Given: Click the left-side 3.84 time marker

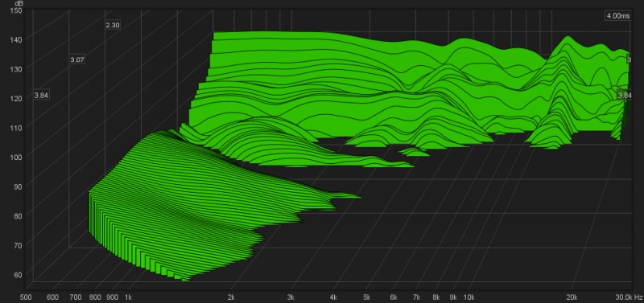Looking at the screenshot, I should pyautogui.click(x=42, y=96).
